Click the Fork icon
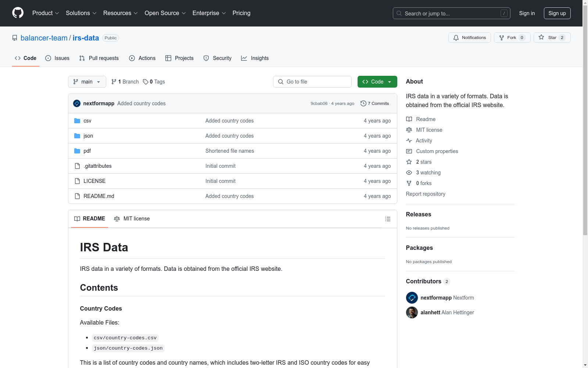This screenshot has height=368, width=588. tap(502, 38)
